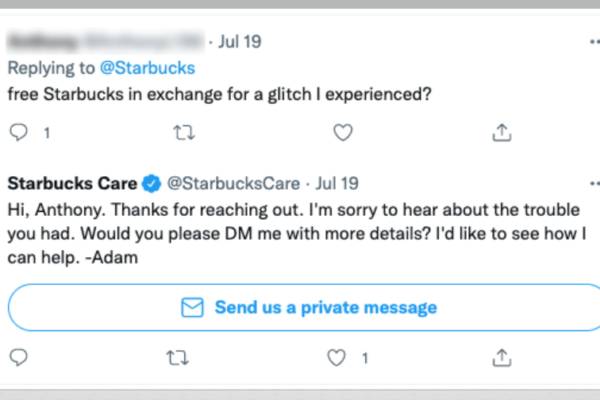Screen dimensions: 600x400
Task: Like the Starbucks Care response
Action: [x=336, y=358]
